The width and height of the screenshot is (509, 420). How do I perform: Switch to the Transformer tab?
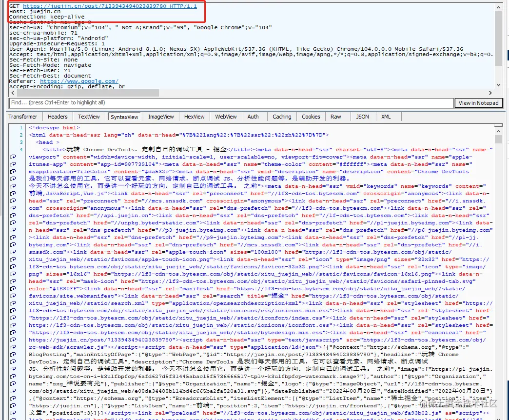[23, 117]
